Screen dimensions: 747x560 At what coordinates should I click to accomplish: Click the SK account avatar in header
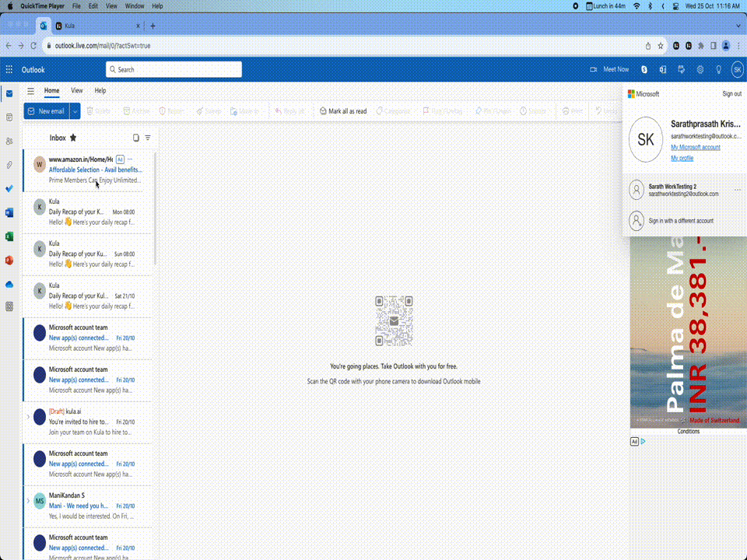(737, 69)
